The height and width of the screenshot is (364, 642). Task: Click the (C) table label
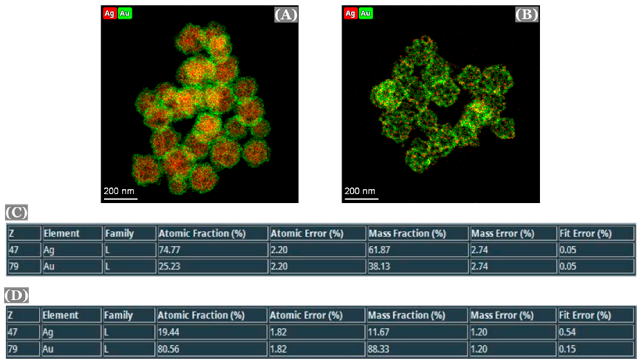click(x=16, y=212)
